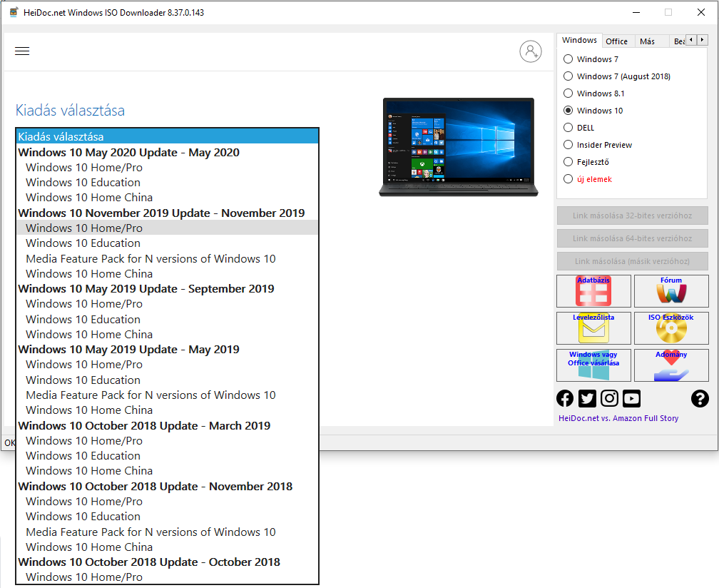Click the Windows 10 laptop image
This screenshot has width=719, height=588.
pyautogui.click(x=459, y=147)
